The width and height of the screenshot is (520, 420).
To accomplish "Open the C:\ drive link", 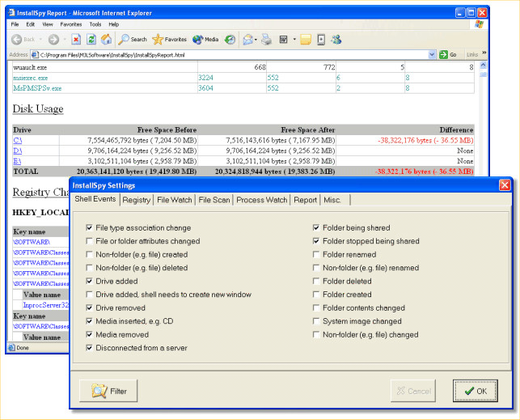I will tap(18, 140).
